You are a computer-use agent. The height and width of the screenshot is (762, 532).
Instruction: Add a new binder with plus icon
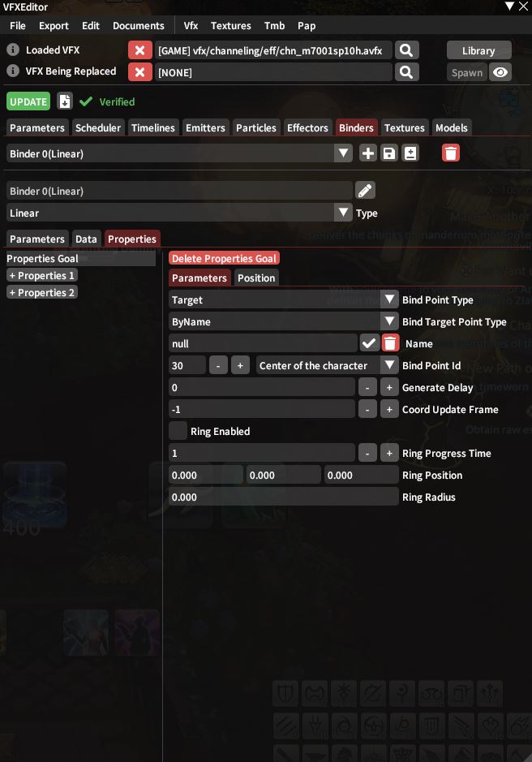pyautogui.click(x=368, y=153)
